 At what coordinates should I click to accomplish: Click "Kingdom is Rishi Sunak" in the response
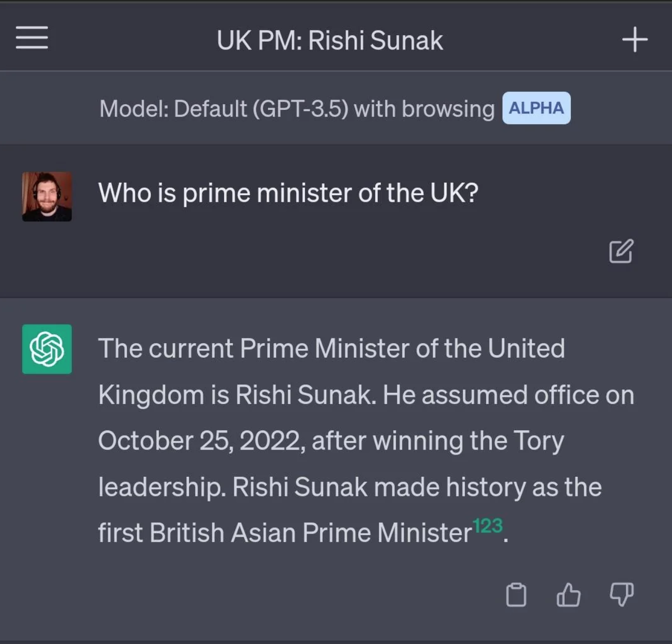(234, 395)
